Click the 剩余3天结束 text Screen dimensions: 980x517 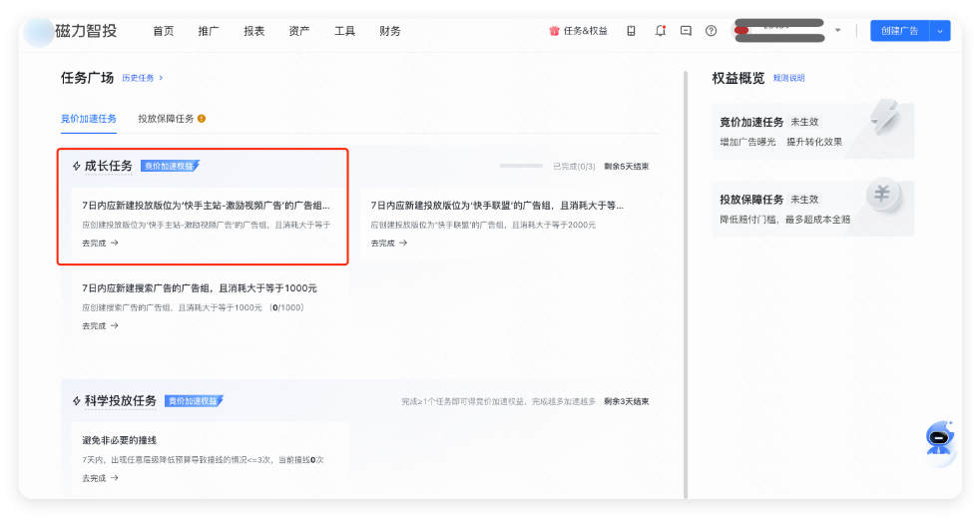click(x=627, y=401)
